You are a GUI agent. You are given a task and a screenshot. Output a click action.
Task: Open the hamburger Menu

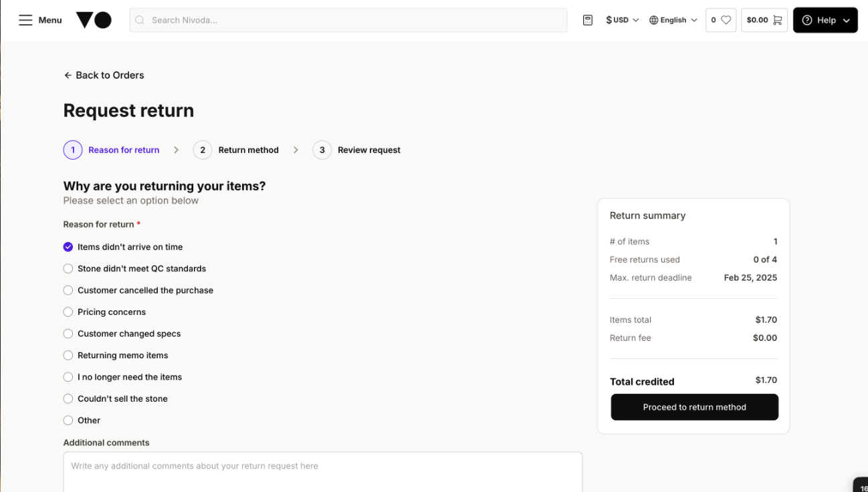pos(40,20)
